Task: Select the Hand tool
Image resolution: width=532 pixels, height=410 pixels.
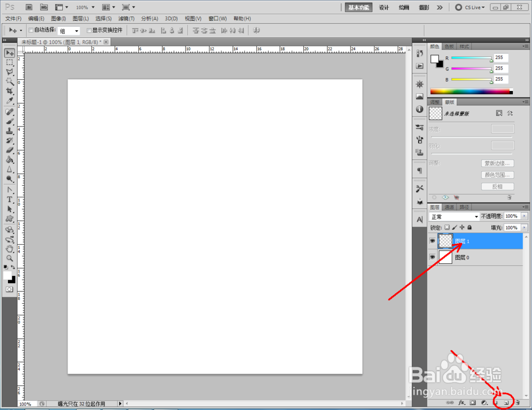Action: click(10, 249)
